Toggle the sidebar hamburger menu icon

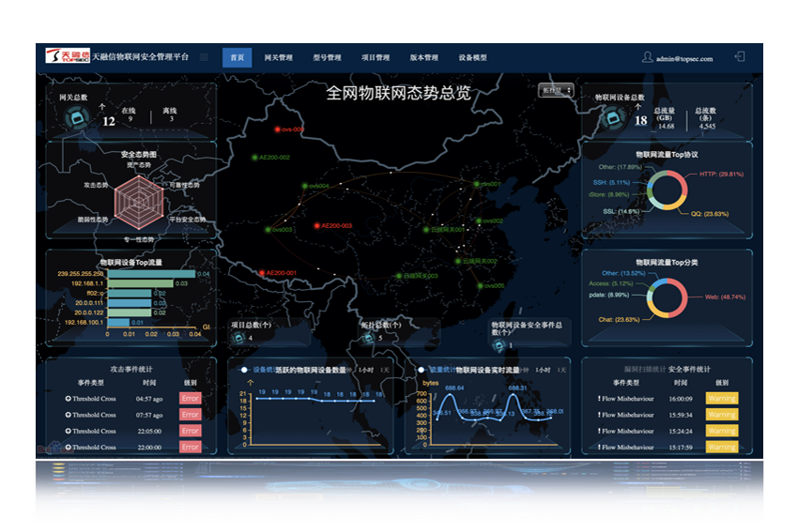(x=204, y=57)
